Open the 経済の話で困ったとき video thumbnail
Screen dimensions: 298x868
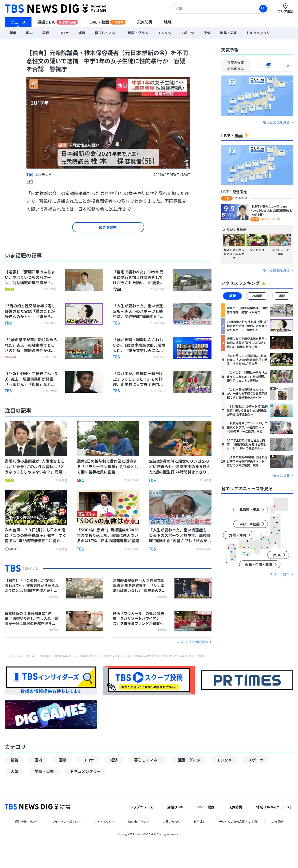coord(234,239)
